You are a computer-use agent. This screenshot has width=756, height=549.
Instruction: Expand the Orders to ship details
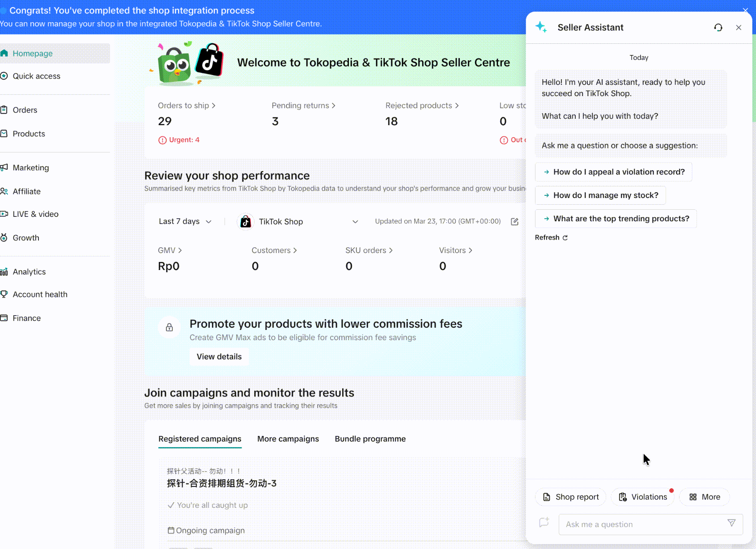click(x=187, y=106)
